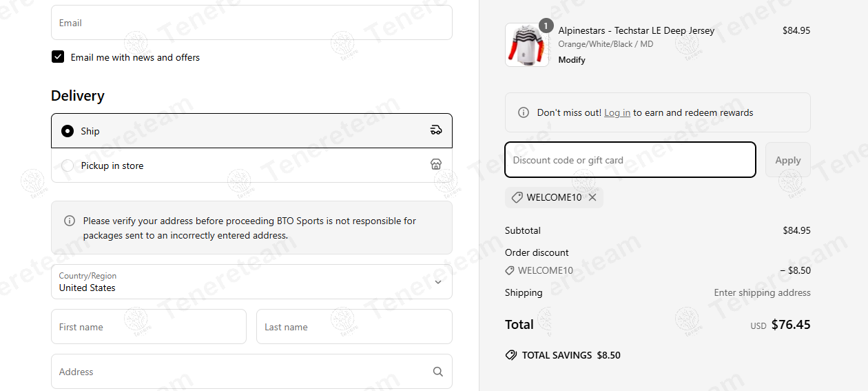Click the Total Savings tag icon
This screenshot has width=868, height=391.
pos(511,355)
